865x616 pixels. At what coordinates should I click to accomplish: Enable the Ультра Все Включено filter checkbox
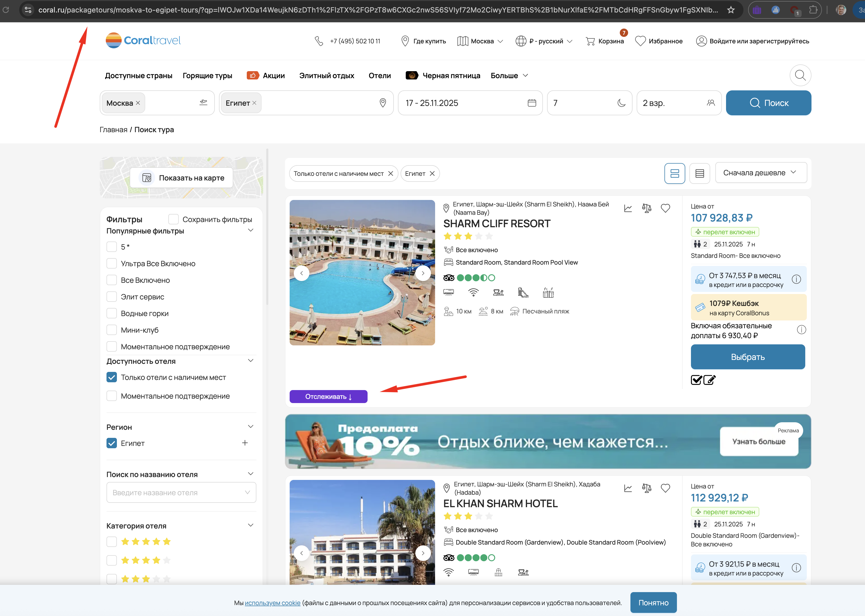pyautogui.click(x=111, y=263)
